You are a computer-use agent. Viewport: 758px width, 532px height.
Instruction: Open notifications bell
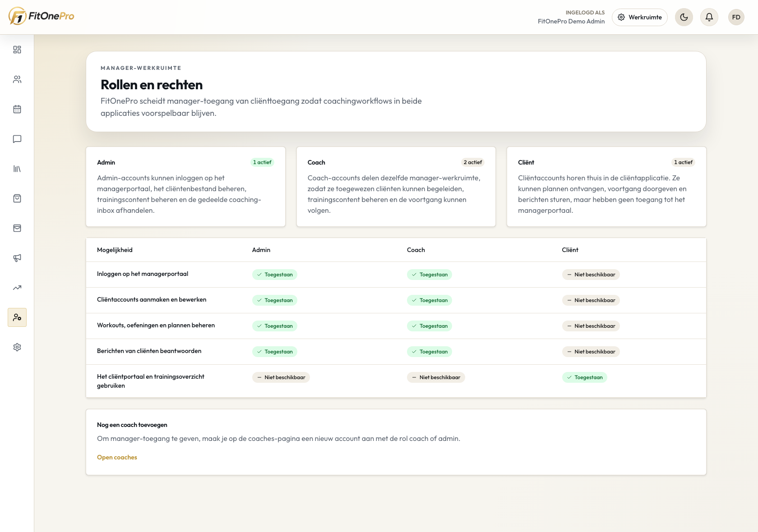point(709,17)
